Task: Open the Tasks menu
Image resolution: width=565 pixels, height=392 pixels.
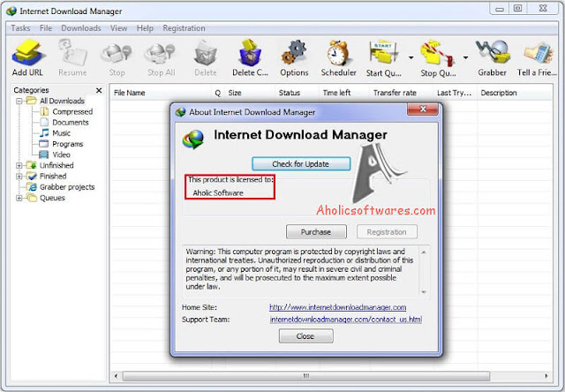Action: point(20,28)
